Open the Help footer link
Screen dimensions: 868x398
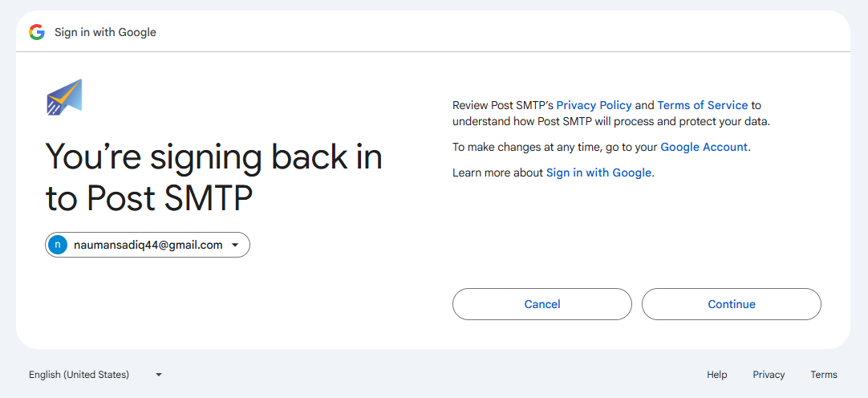(x=716, y=375)
